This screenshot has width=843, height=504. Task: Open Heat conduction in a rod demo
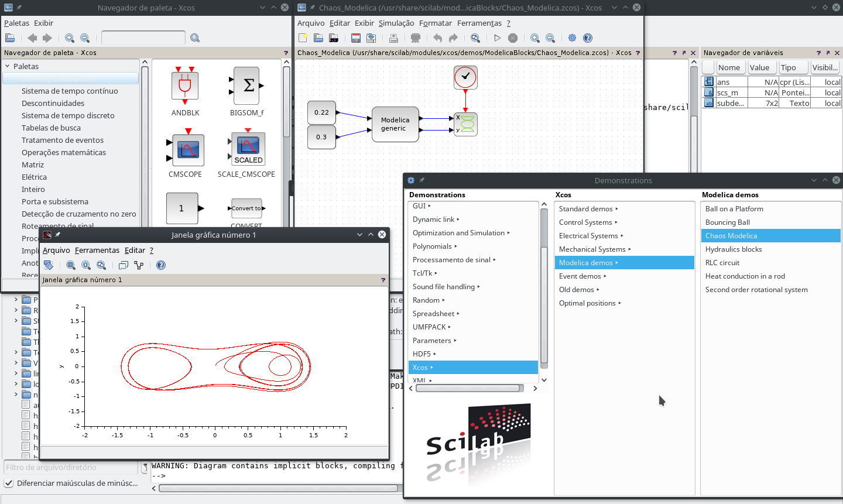coord(745,276)
